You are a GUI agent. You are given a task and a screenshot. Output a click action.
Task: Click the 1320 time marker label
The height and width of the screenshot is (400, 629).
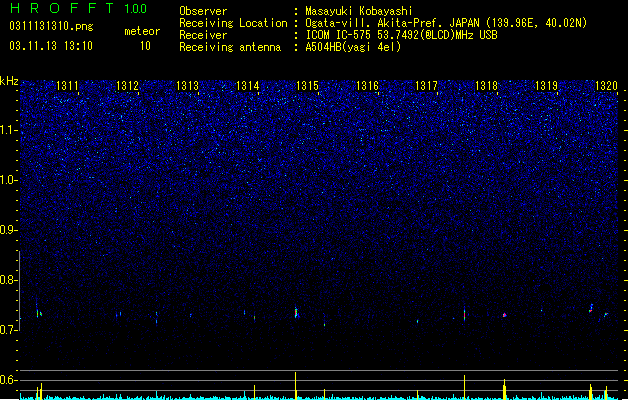(x=606, y=86)
